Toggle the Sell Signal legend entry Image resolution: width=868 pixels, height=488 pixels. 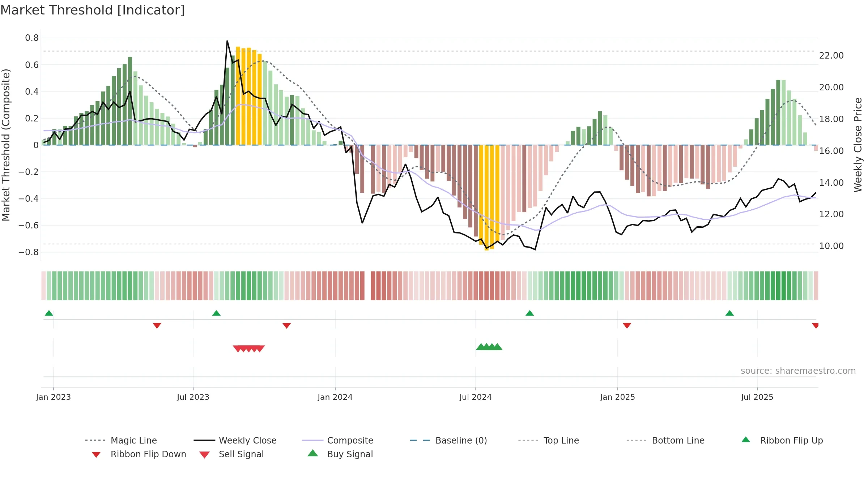click(231, 454)
